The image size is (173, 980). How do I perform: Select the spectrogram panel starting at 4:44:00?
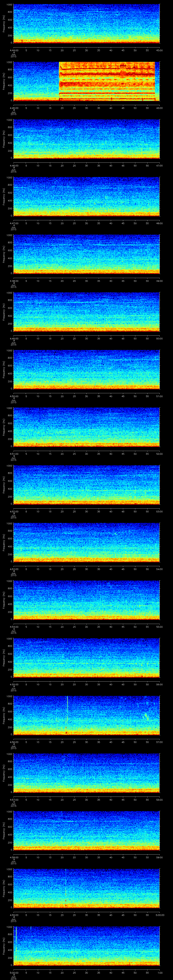pyautogui.click(x=86, y=24)
